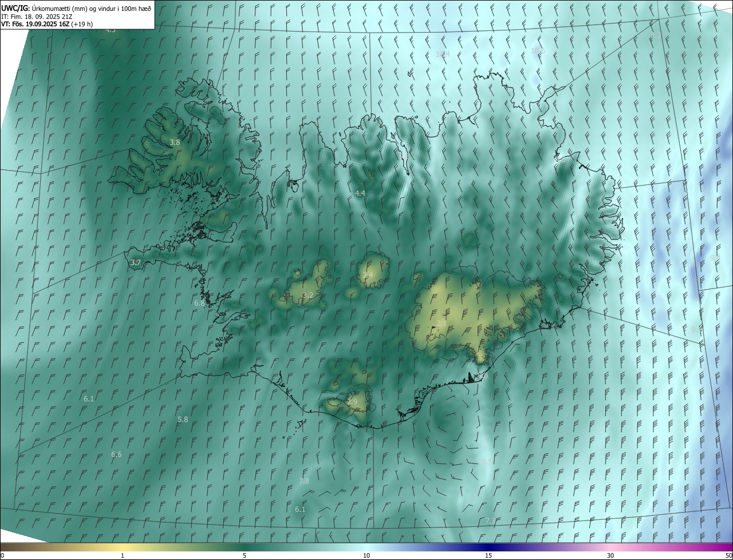Viewport: 733px width, 560px height.
Task: Click the 5.8 value label over the ocean
Action: pyautogui.click(x=183, y=419)
